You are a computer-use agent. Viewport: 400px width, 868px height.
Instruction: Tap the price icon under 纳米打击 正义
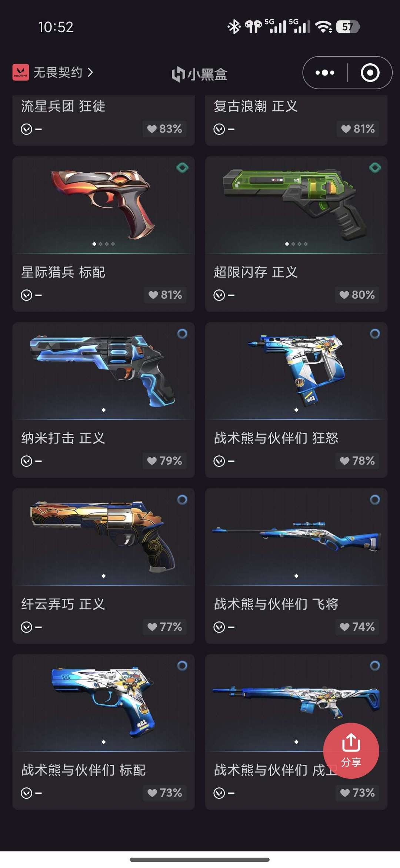pos(26,461)
